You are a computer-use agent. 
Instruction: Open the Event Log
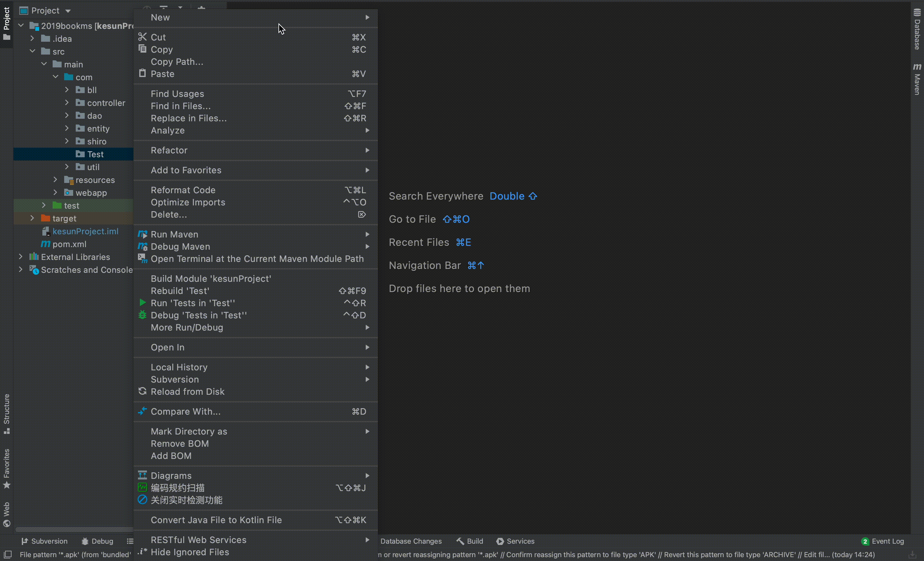(883, 541)
